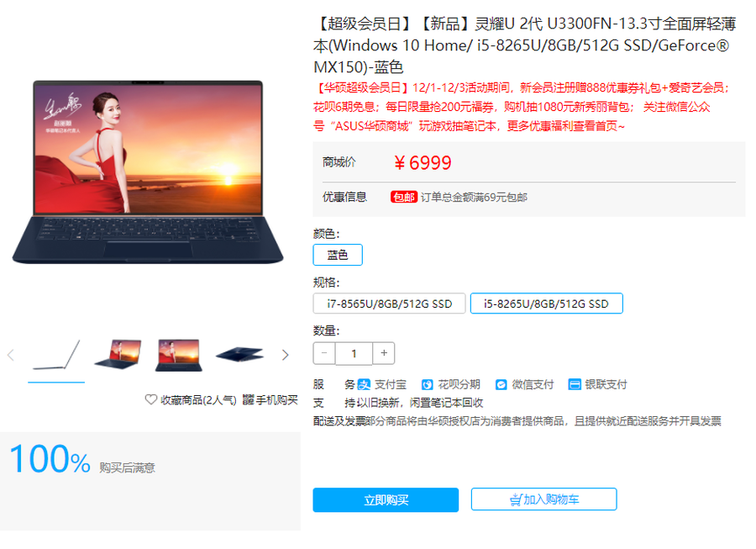Click the Huabei installment icon

428,384
